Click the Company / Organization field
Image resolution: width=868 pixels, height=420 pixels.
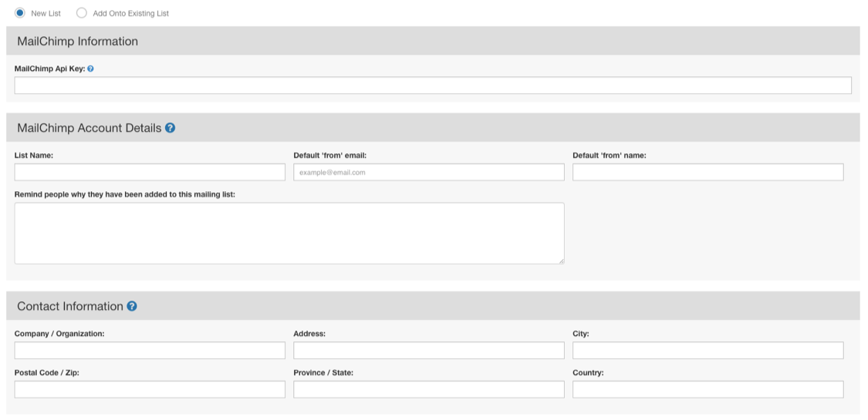click(x=150, y=351)
